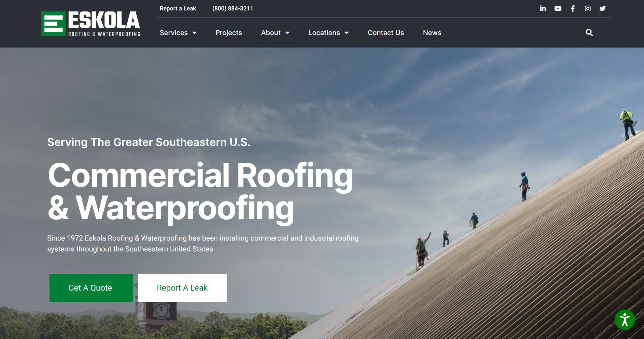Click the Services menu label

tap(174, 33)
